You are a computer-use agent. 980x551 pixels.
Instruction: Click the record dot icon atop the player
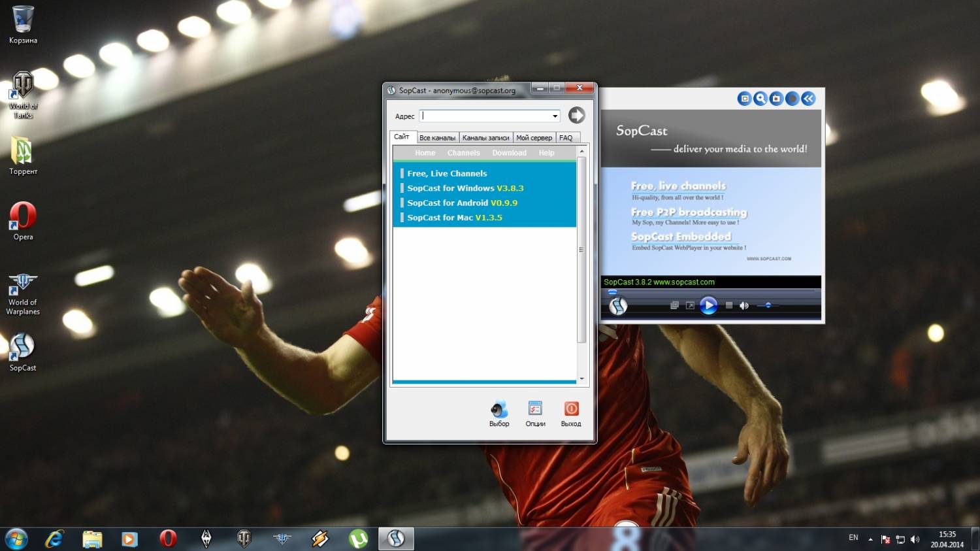[792, 99]
